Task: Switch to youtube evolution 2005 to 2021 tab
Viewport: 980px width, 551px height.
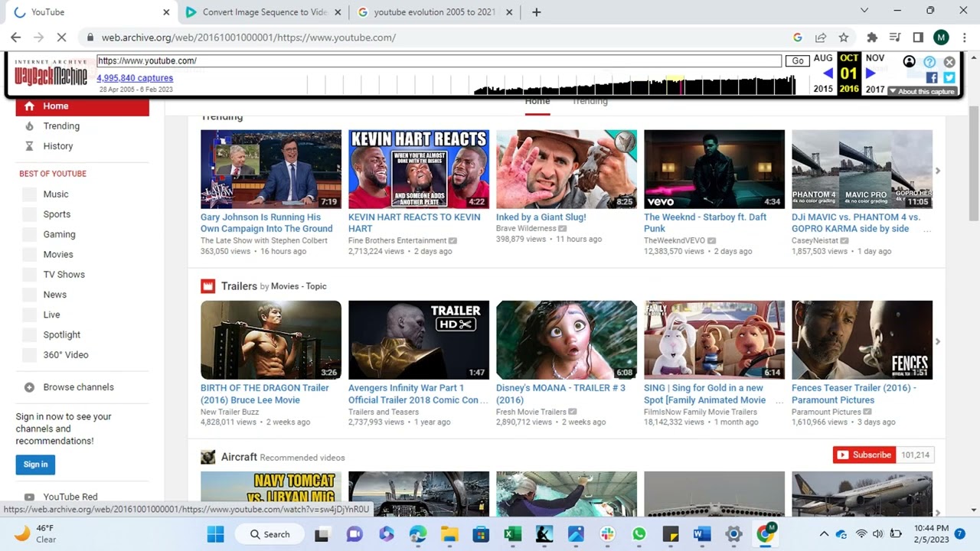Action: tap(436, 12)
